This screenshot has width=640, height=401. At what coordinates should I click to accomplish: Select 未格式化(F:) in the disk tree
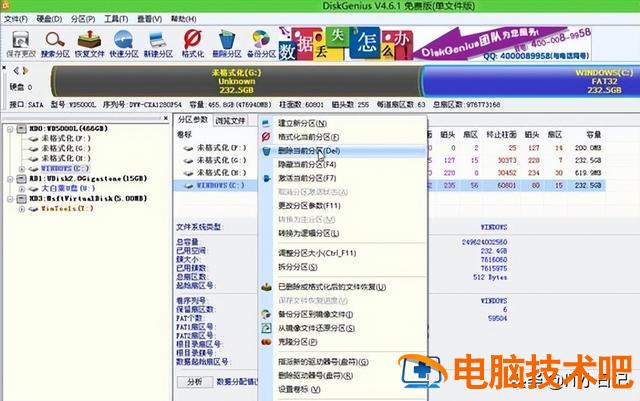pyautogui.click(x=66, y=138)
